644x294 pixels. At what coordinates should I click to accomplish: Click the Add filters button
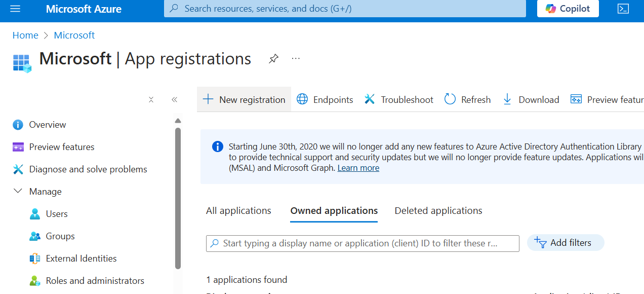(566, 243)
